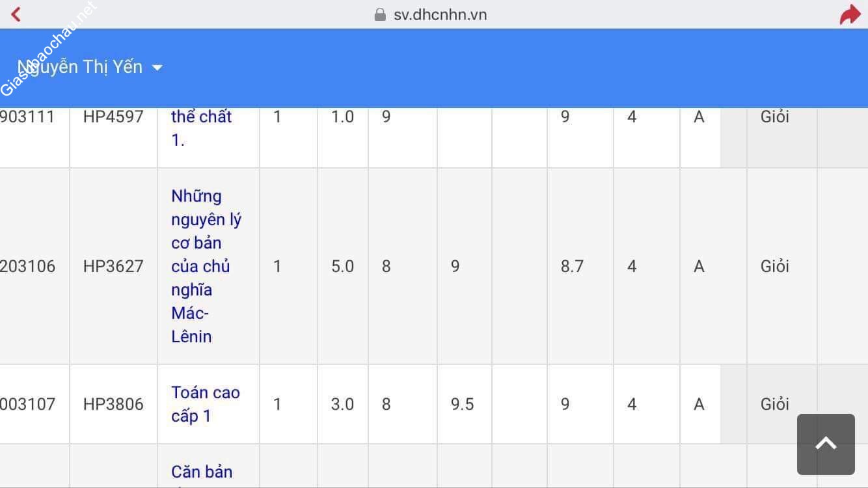Image resolution: width=868 pixels, height=488 pixels.
Task: Open Những nguyên lý cơ bản course link
Action: tap(206, 266)
